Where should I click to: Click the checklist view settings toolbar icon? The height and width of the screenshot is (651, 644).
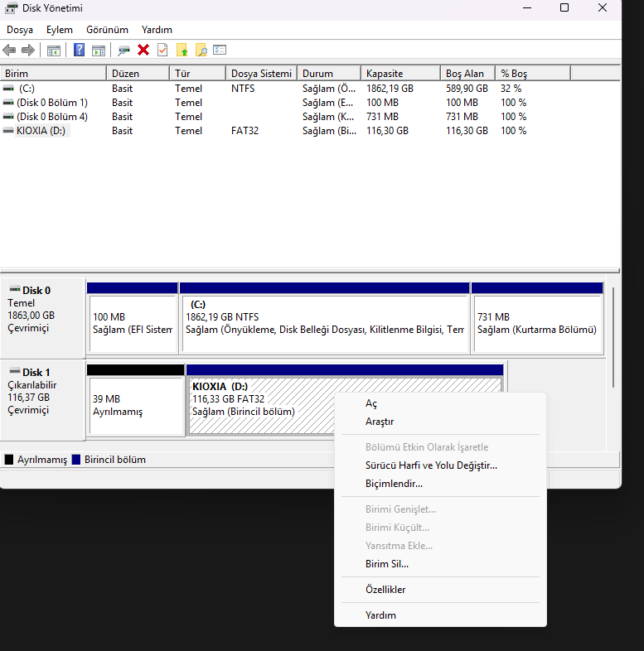pos(220,51)
